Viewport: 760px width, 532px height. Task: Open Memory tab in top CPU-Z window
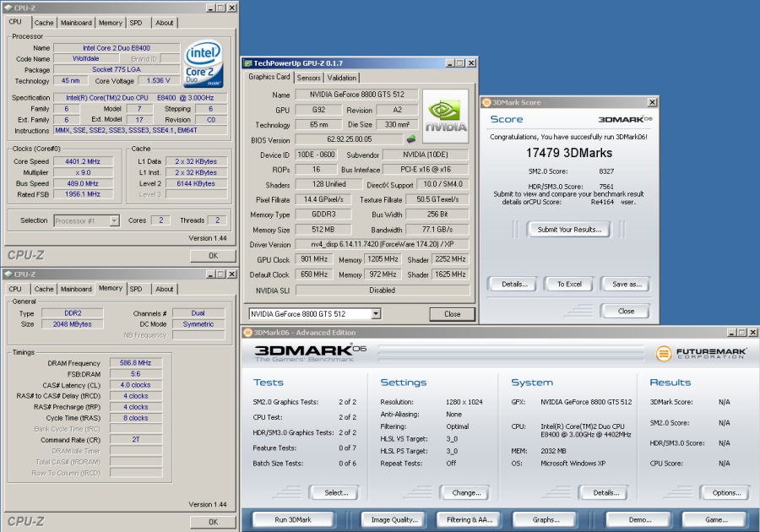pyautogui.click(x=111, y=23)
